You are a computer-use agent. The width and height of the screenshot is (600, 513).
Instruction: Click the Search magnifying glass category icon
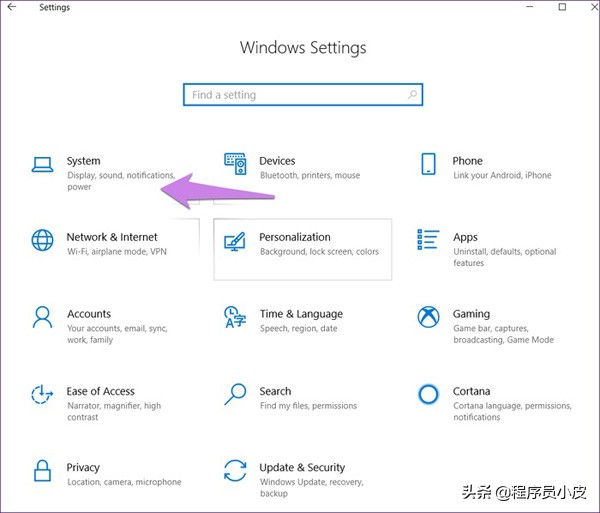tap(235, 394)
